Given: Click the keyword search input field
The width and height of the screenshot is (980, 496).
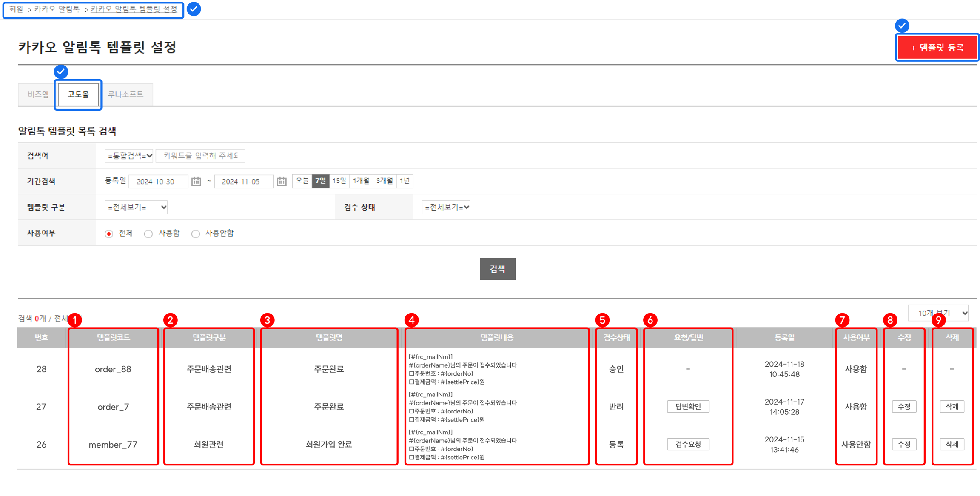Looking at the screenshot, I should point(200,156).
